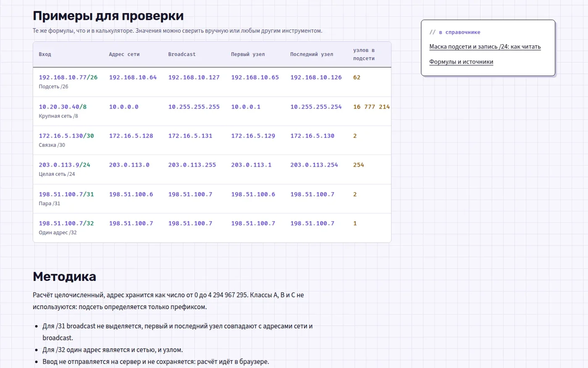Click the "Целая сеть /24" row caption

tap(57, 174)
